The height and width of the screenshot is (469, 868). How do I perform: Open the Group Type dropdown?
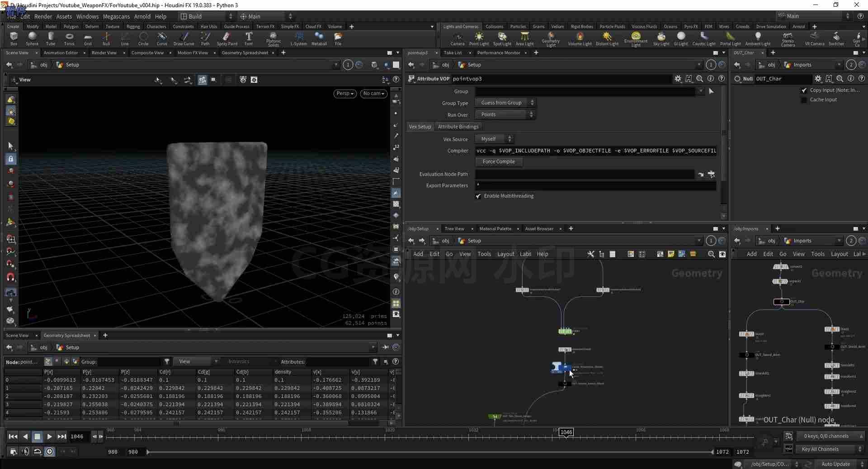505,103
